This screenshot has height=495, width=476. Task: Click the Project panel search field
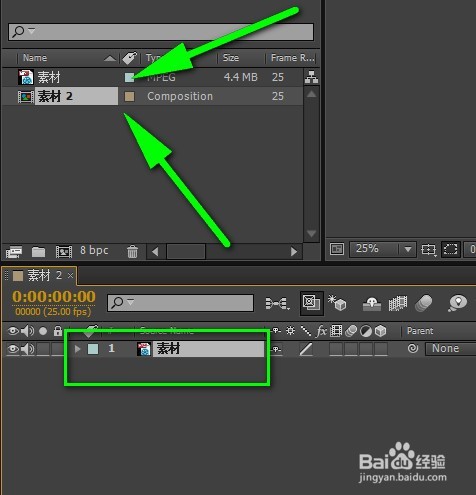(161, 32)
